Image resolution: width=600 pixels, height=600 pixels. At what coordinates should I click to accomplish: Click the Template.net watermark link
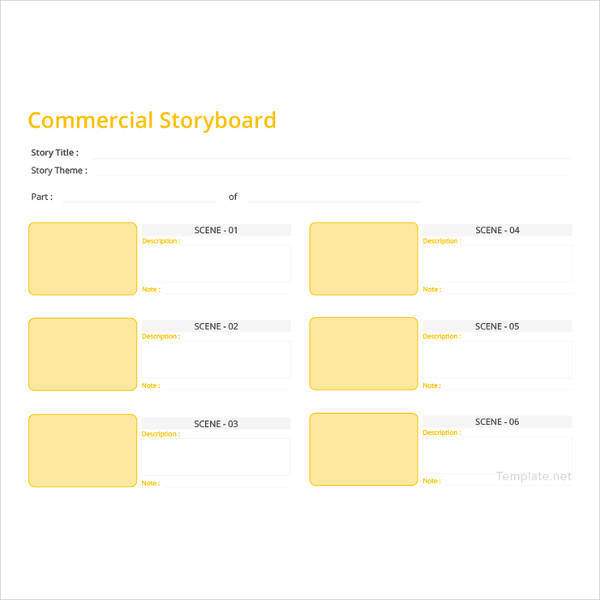tap(534, 477)
